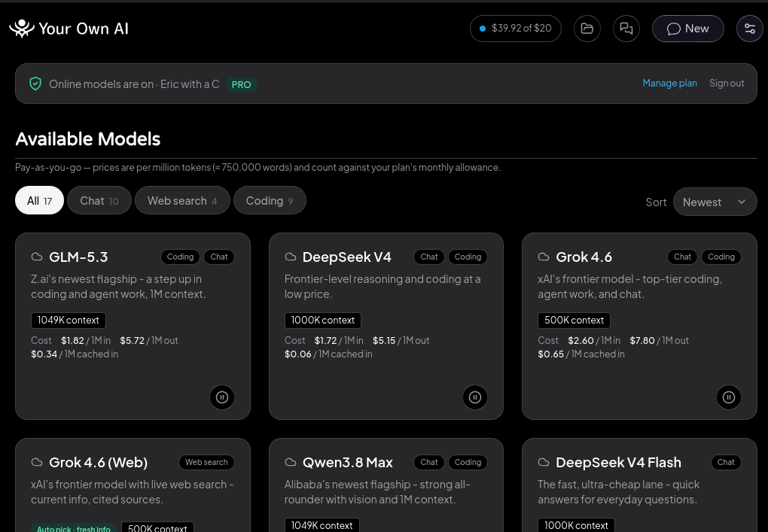Click the Sign out link
This screenshot has width=768, height=532.
[x=727, y=84]
